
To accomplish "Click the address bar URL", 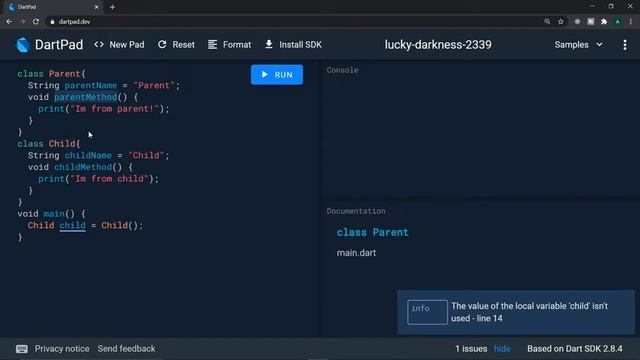I will (x=74, y=22).
